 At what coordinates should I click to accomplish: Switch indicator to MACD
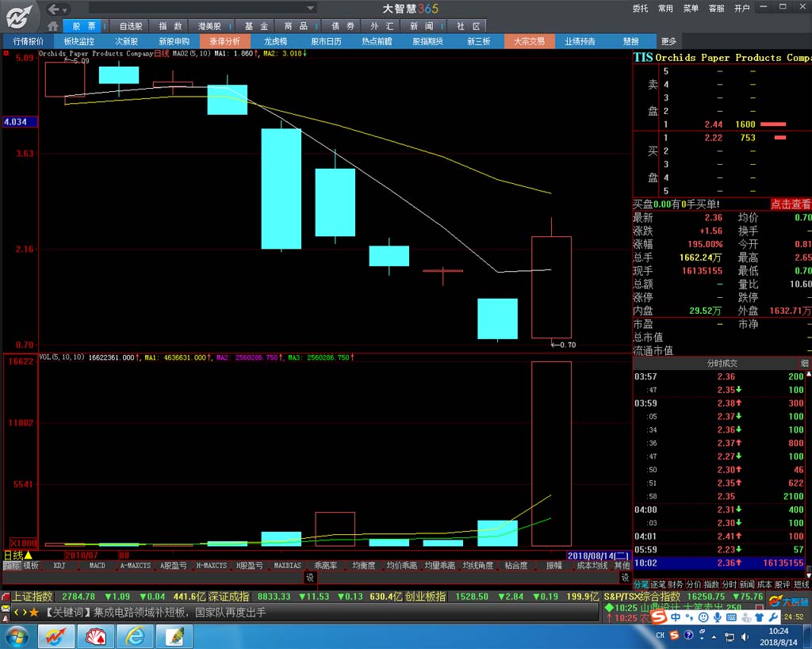98,566
